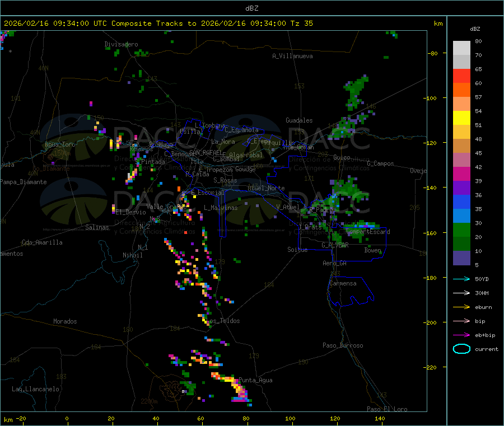Viewport: 504px width, 426px height.
Task: Click the 60 dBZ red swatch
Action: click(x=461, y=76)
